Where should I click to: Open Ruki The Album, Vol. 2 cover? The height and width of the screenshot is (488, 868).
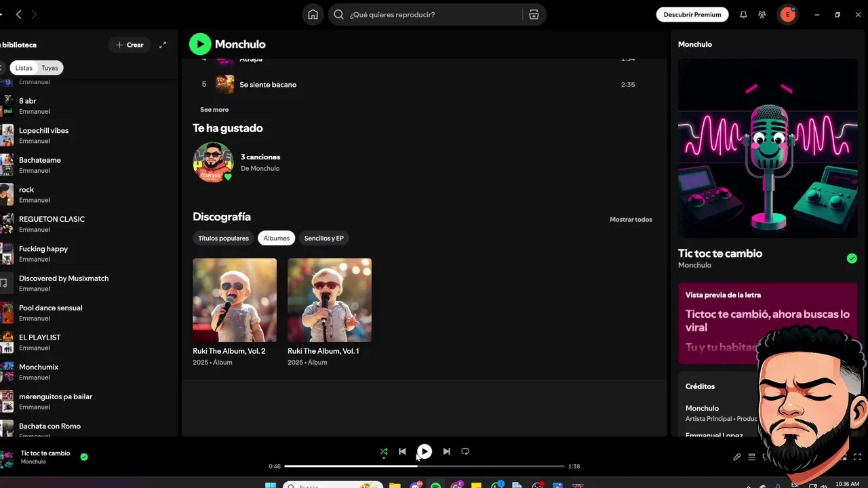pos(235,300)
